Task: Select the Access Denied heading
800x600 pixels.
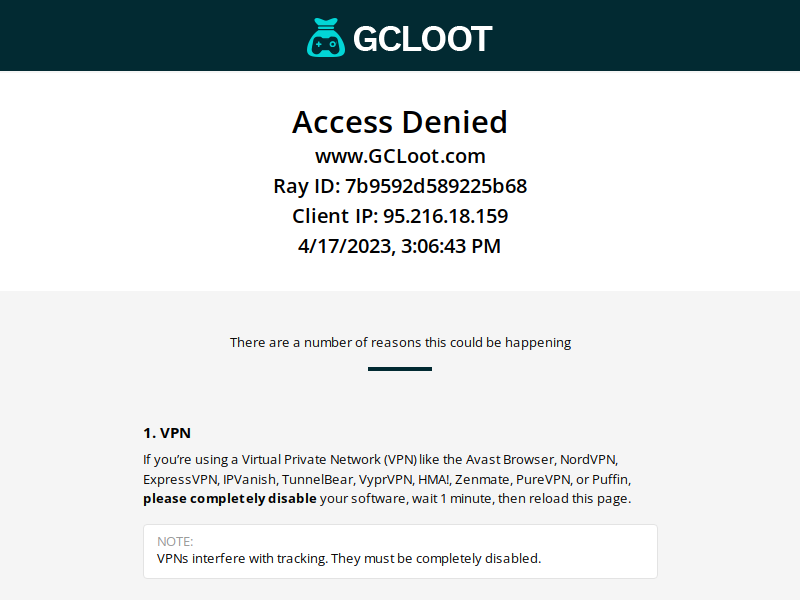Action: [399, 122]
